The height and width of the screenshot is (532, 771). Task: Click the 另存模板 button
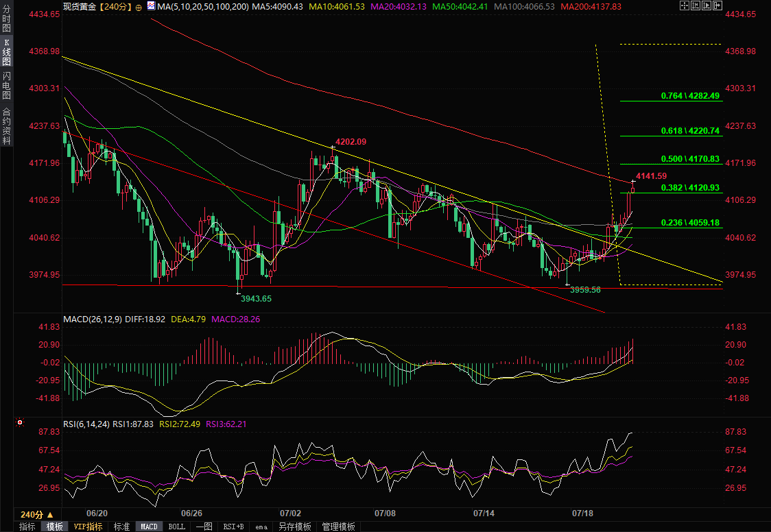click(x=294, y=527)
